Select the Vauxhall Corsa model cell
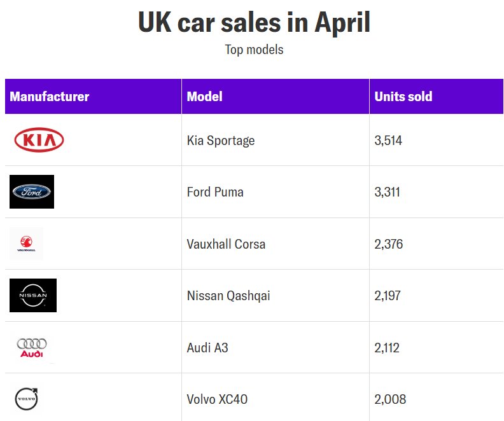This screenshot has width=504, height=421. click(226, 244)
